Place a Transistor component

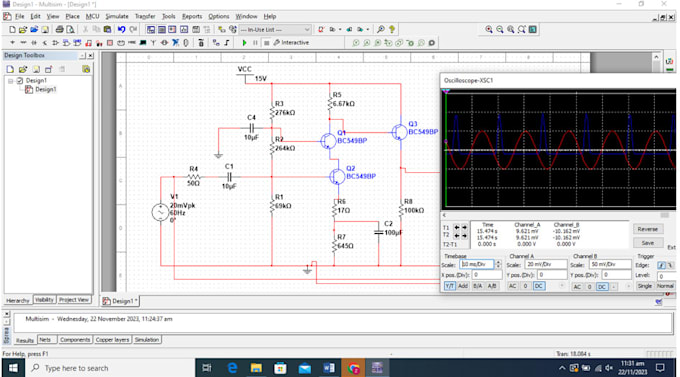coord(45,43)
